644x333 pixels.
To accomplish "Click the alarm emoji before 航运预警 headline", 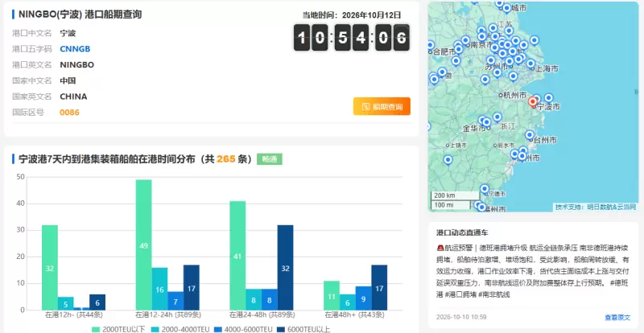I will (440, 248).
